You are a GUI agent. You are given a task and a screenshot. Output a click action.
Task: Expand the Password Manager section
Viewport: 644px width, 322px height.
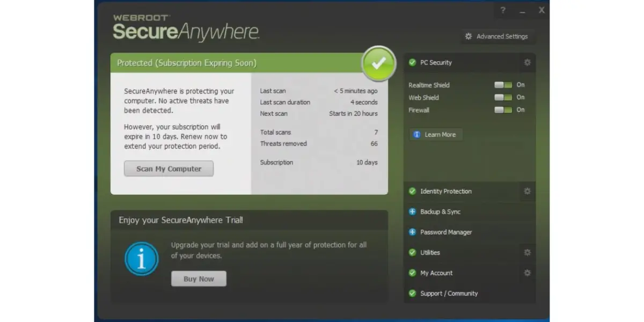click(x=470, y=232)
